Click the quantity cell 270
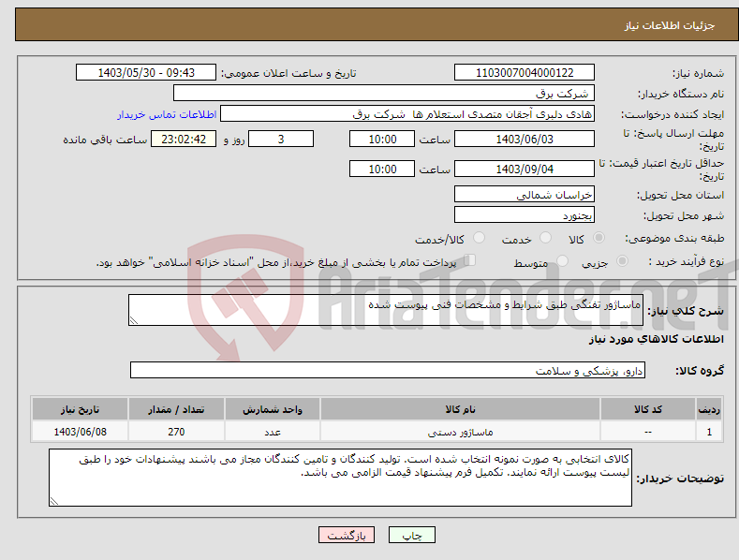This screenshot has height=560, width=739. click(176, 432)
